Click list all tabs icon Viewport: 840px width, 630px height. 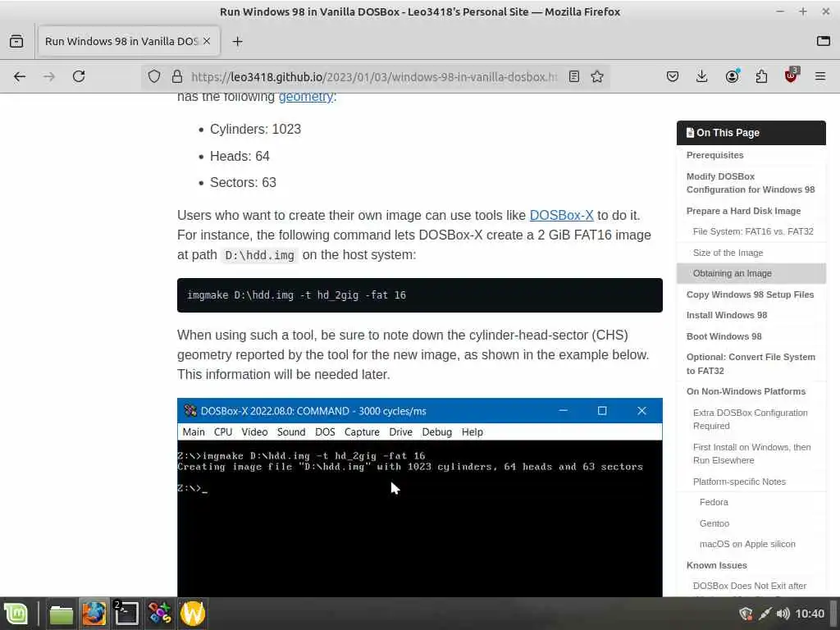tap(824, 41)
